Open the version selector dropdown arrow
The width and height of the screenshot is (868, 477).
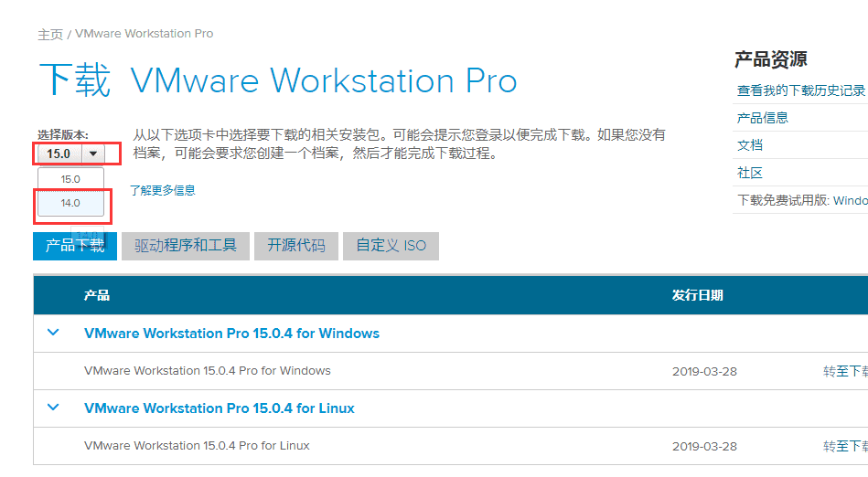click(93, 154)
